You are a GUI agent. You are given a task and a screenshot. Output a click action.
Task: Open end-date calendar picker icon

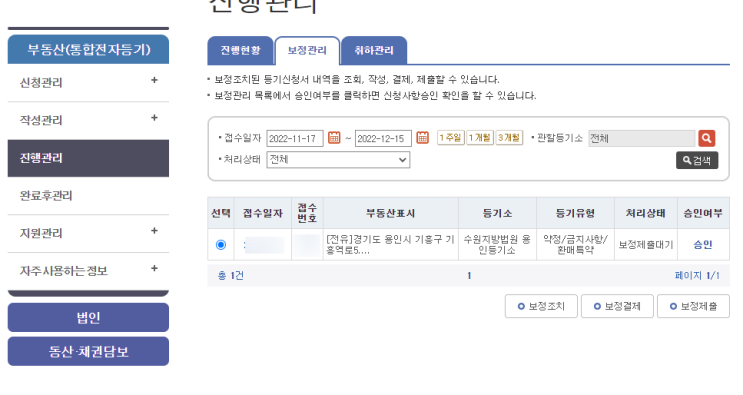click(x=422, y=138)
